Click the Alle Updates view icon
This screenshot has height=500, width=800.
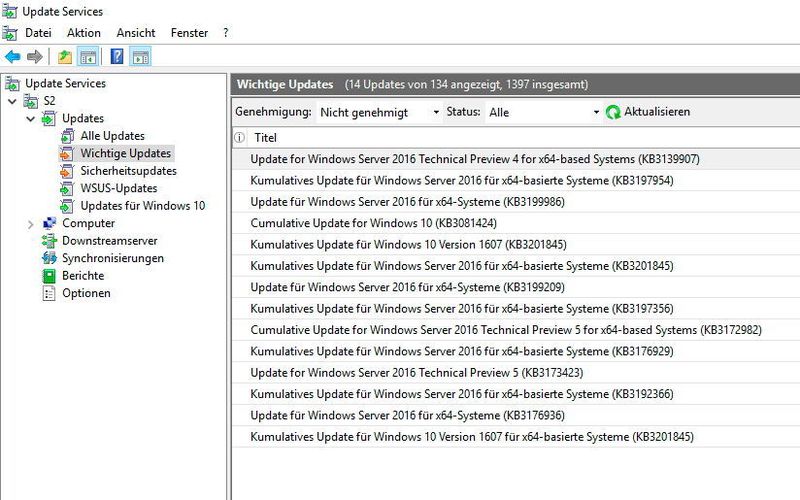click(x=67, y=136)
